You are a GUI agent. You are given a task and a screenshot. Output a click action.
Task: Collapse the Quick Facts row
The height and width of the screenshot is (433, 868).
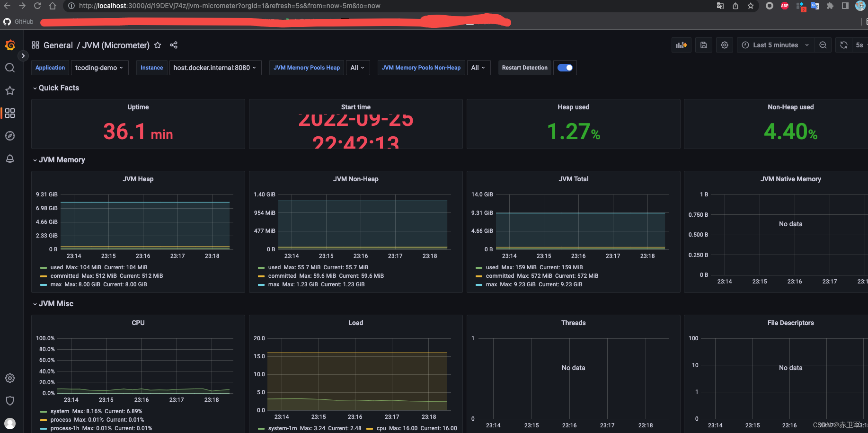click(56, 88)
